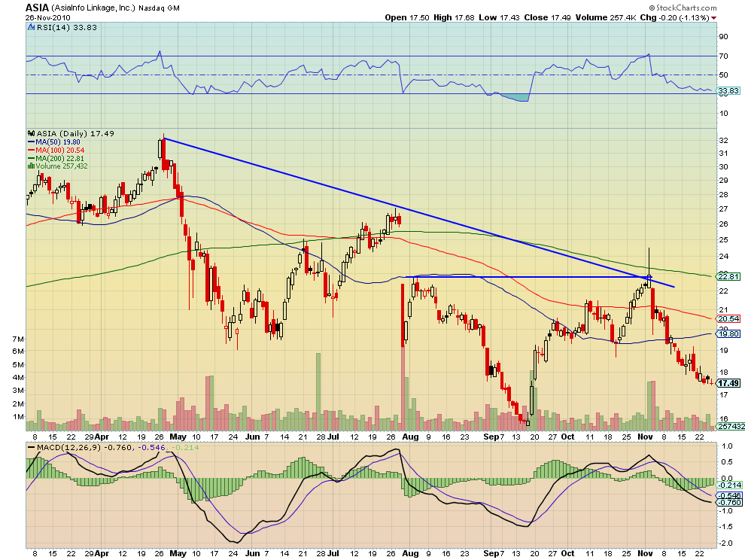745x560 pixels.
Task: Click the MA(50) 19.80 legend text
Action: [x=58, y=142]
